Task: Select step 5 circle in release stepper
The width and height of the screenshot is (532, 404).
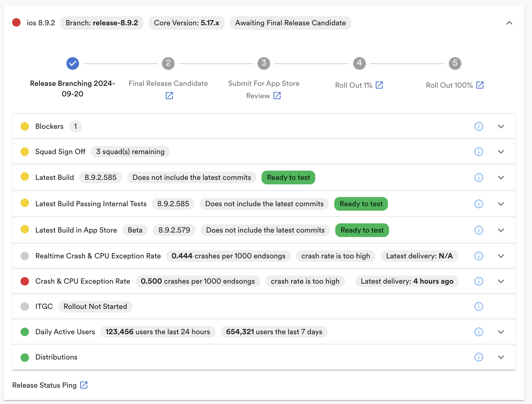Action: (455, 63)
